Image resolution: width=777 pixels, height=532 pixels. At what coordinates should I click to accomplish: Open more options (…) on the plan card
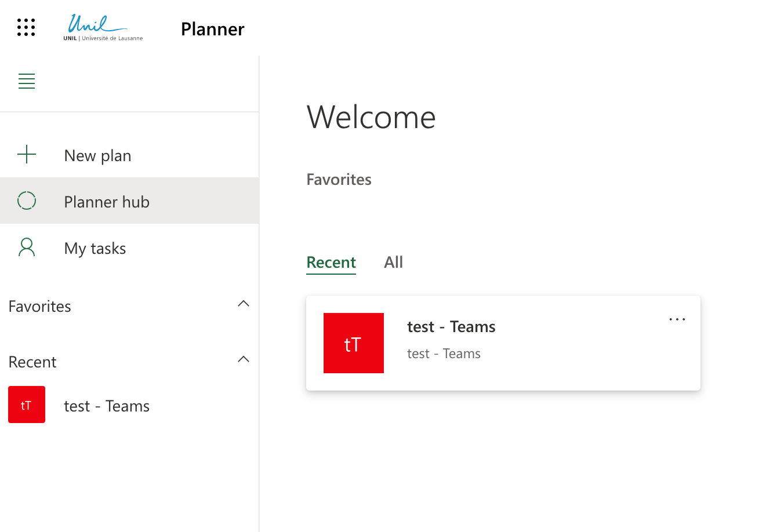[x=677, y=319]
